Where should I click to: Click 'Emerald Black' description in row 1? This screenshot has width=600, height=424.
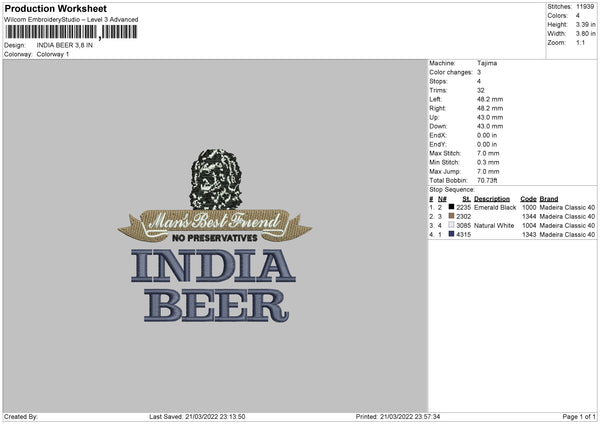point(495,207)
